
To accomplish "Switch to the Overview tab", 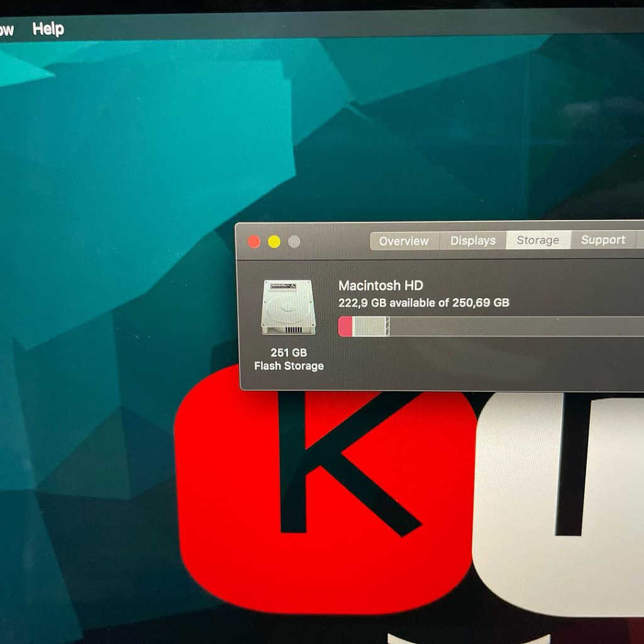I will pos(404,241).
